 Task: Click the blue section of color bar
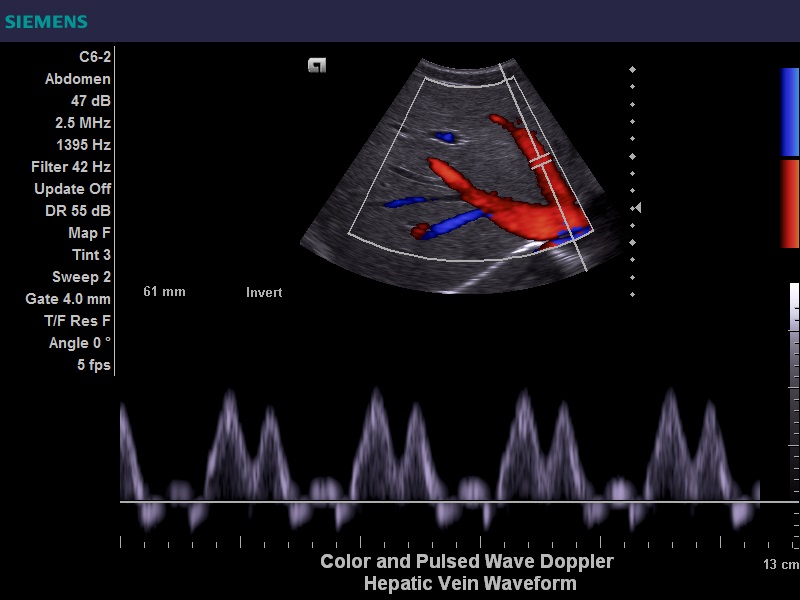(789, 112)
